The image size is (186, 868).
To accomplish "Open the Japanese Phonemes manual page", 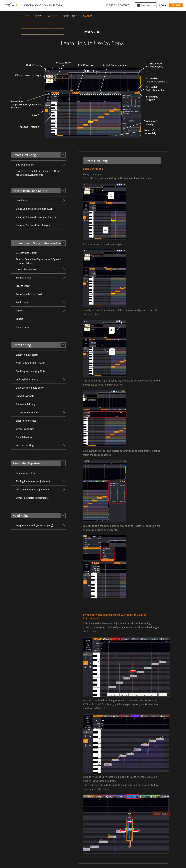I will (38, 412).
